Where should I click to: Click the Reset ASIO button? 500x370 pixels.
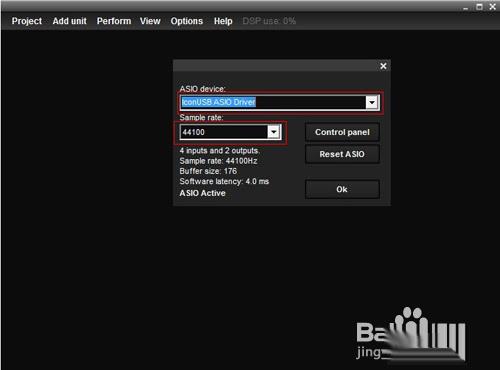[x=342, y=154]
